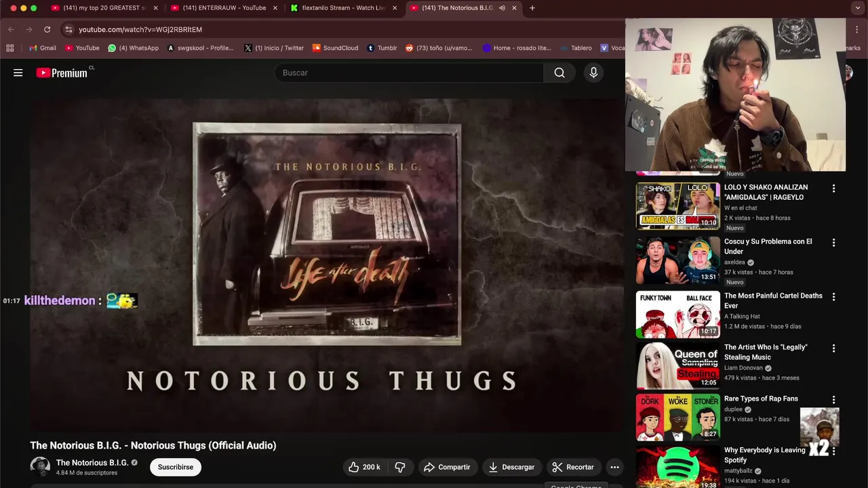
Task: Switch to ENTERRAUW - YouTube tab
Action: pyautogui.click(x=224, y=8)
